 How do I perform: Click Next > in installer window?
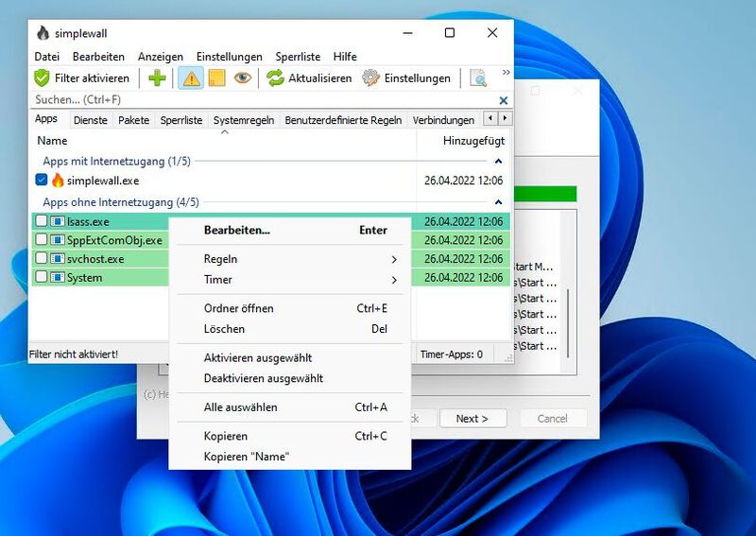pyautogui.click(x=473, y=418)
